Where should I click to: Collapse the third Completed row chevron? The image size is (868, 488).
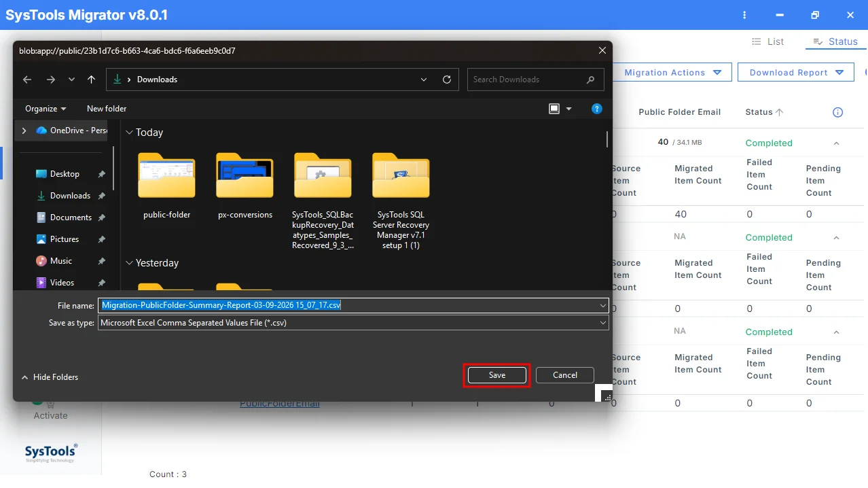tap(836, 332)
